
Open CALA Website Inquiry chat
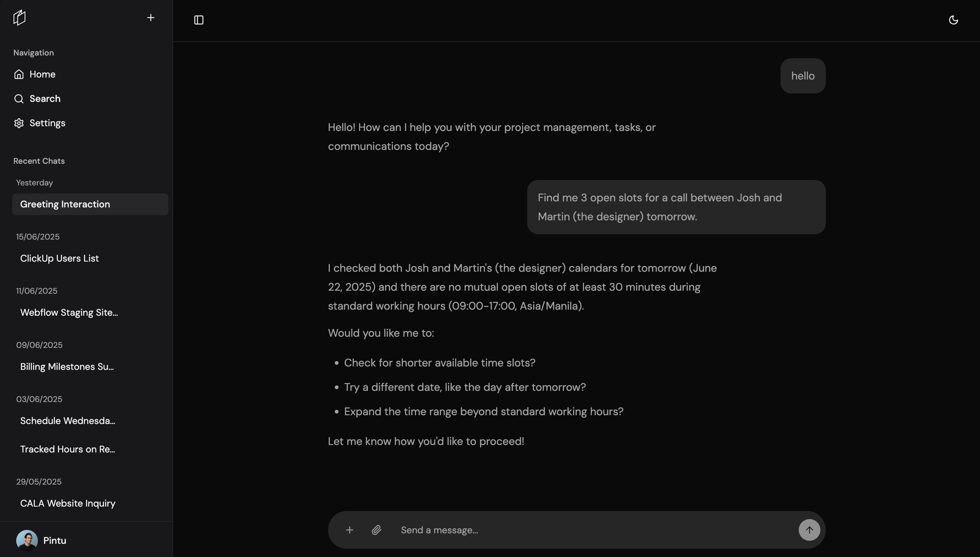pos(68,504)
